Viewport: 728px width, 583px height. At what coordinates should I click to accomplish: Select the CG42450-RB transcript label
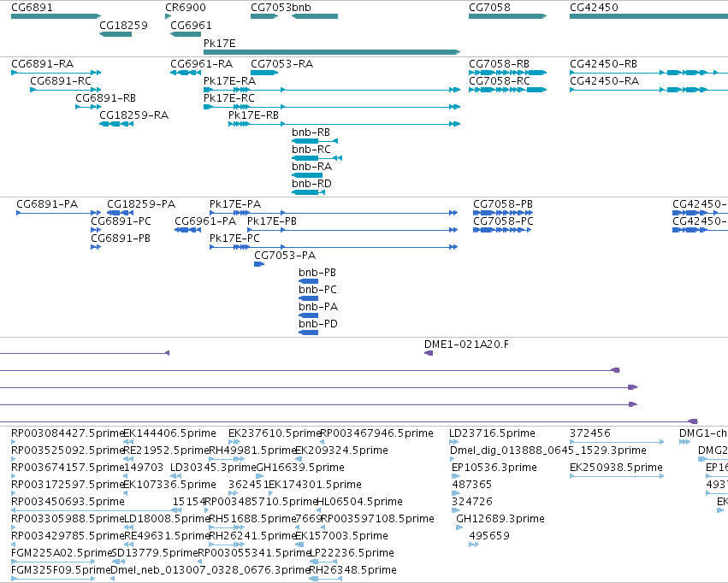[604, 63]
